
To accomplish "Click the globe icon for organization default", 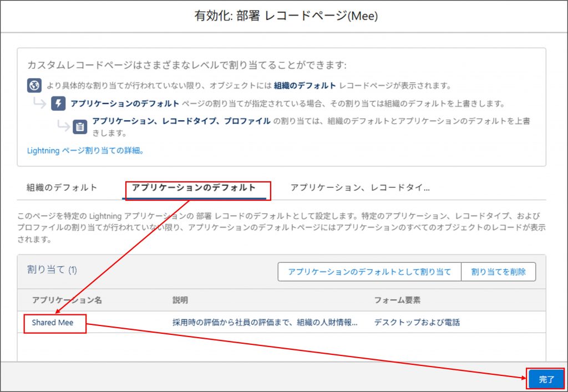I will tap(34, 86).
